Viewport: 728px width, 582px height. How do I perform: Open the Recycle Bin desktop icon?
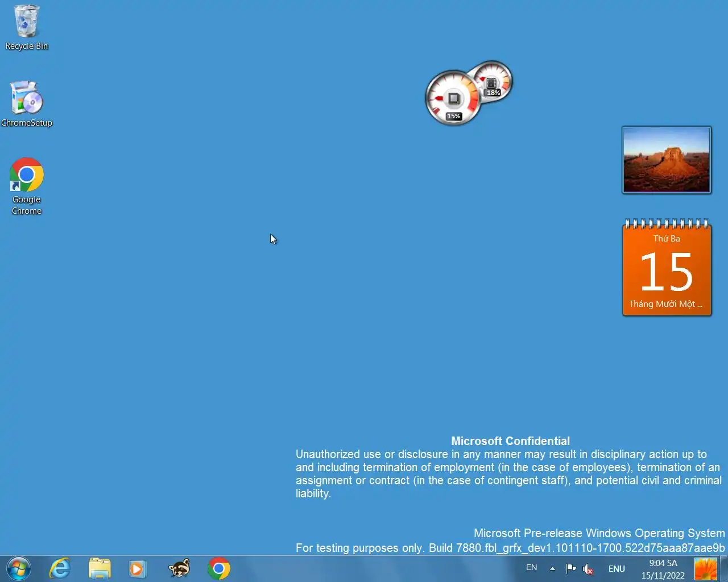(x=26, y=27)
